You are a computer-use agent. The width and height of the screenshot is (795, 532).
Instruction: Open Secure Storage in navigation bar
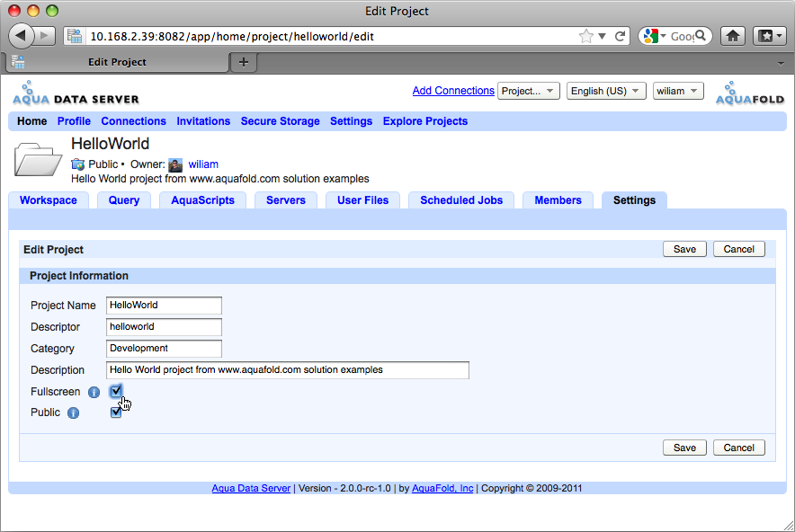tap(280, 121)
